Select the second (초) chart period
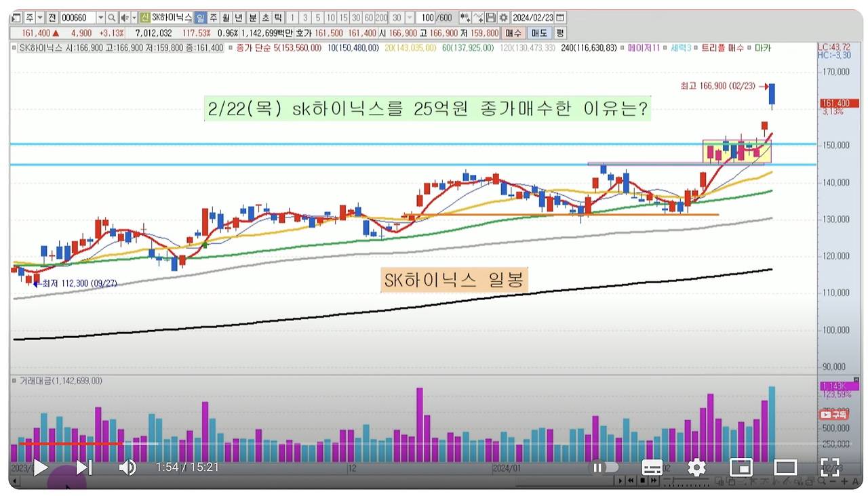The width and height of the screenshot is (868, 496). 265,18
